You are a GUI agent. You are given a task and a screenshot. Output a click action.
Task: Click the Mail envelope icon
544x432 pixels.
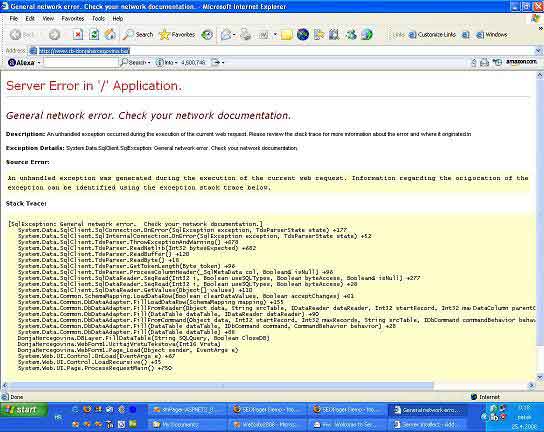tap(226, 34)
